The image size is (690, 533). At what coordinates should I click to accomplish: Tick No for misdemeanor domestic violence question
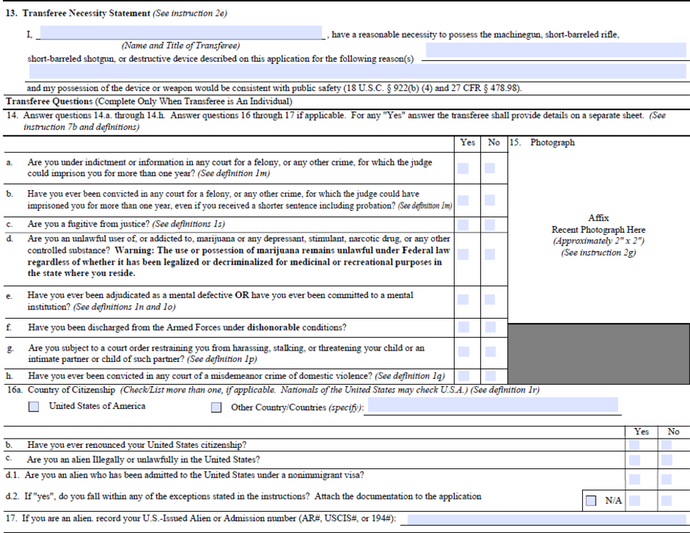point(490,375)
